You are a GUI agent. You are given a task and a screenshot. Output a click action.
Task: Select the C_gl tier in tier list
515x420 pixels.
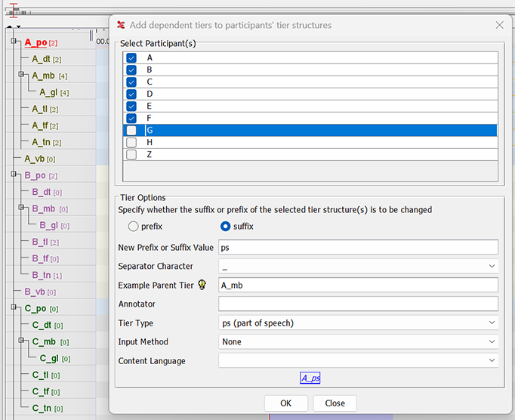tap(49, 359)
